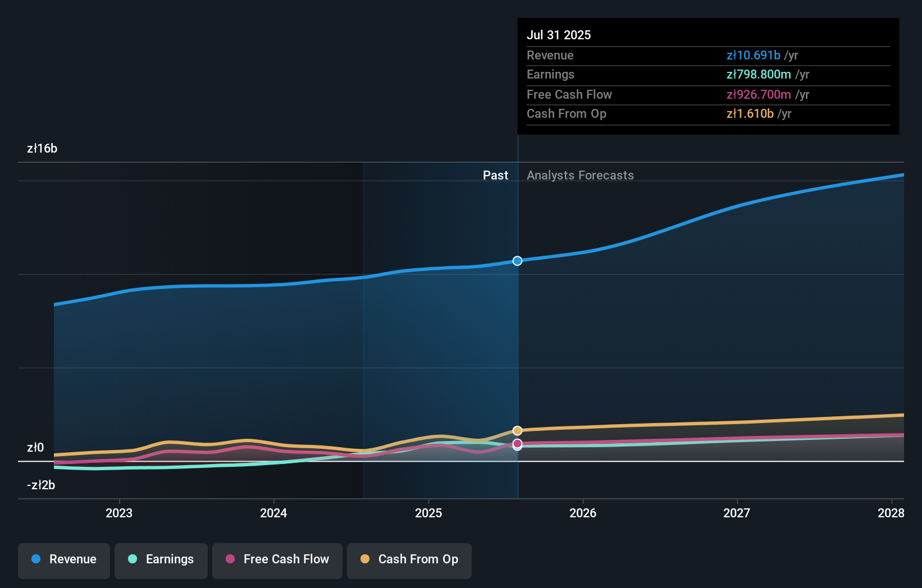Select the pink Free Cash Flow marker on the chart
Viewport: 922px width, 588px height.
point(517,444)
